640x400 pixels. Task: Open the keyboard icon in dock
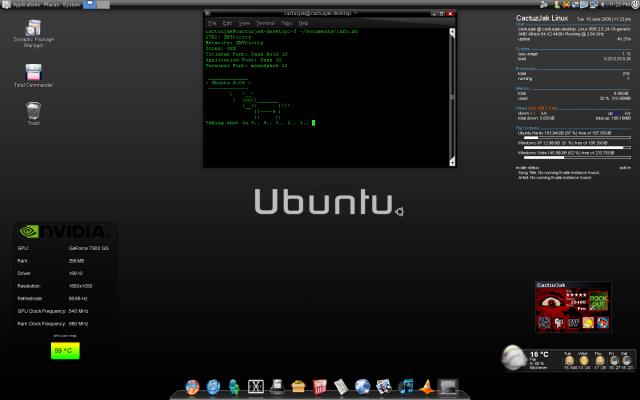(341, 387)
